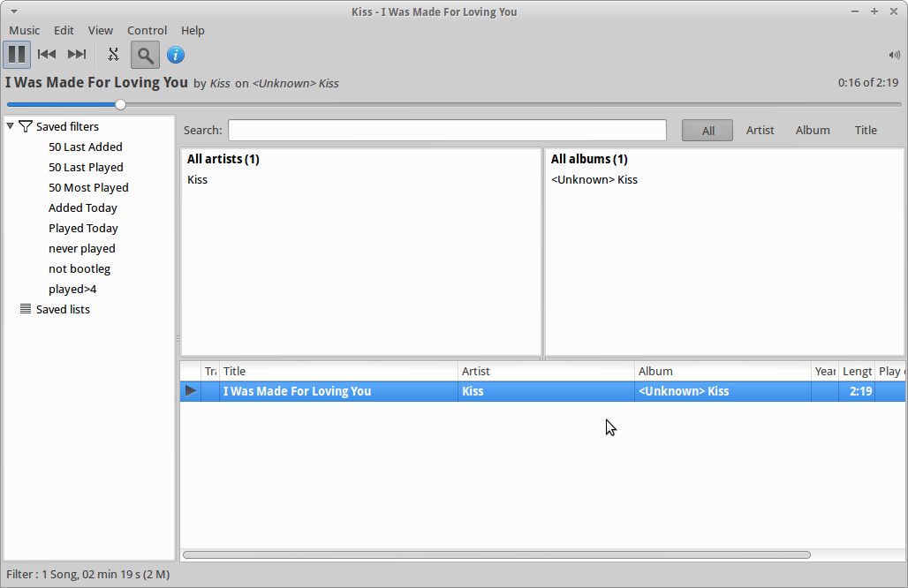908x588 pixels.
Task: Open the window menu arrow in title bar
Action: (13, 11)
